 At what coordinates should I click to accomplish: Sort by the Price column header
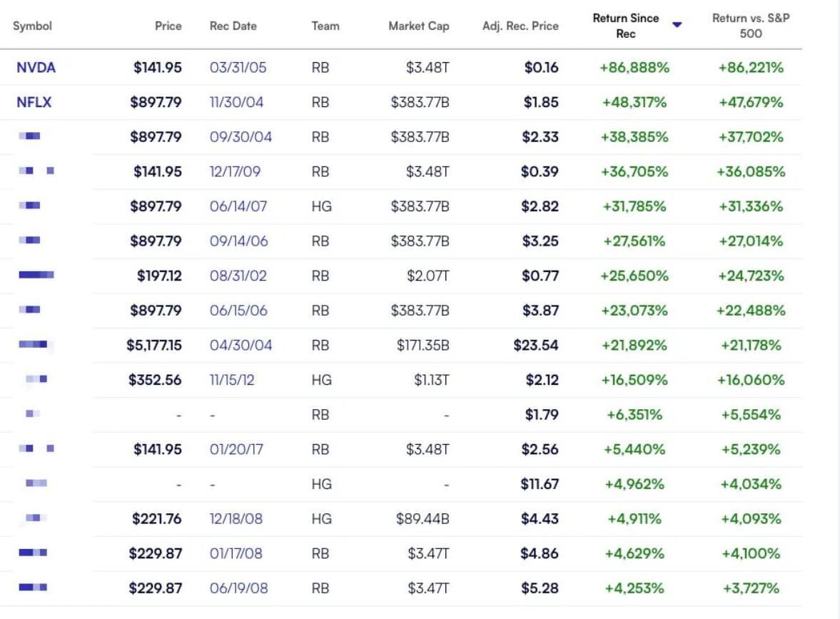coord(168,26)
